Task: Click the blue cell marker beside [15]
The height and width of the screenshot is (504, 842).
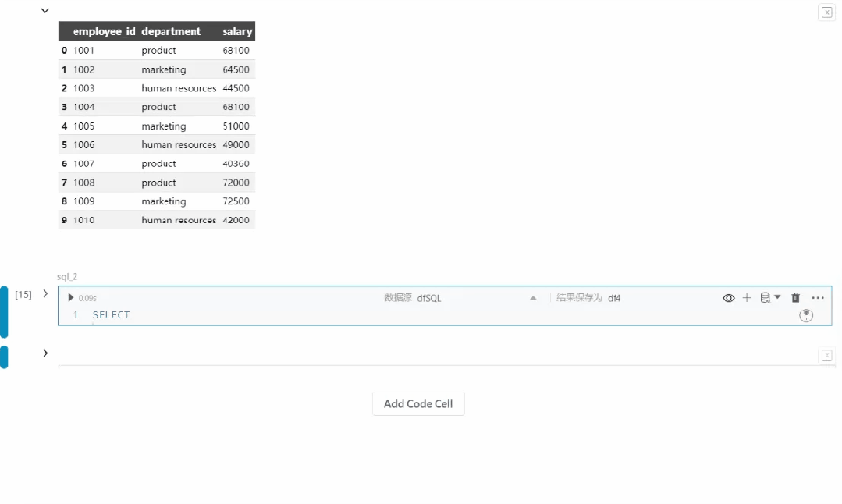Action: coord(4,312)
